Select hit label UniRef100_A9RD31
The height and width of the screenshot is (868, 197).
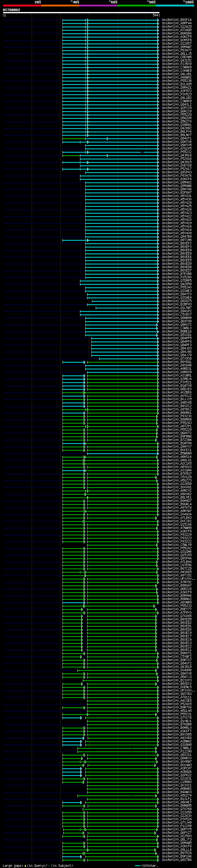(x=177, y=369)
